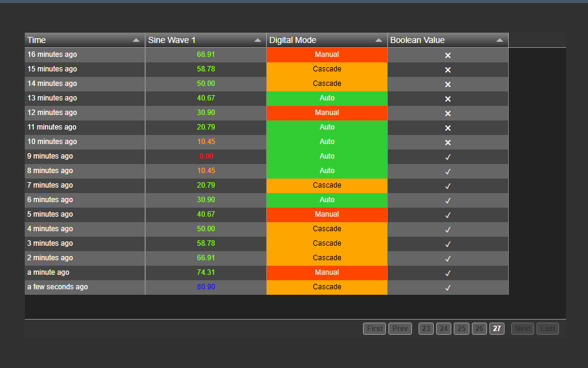Select the red Manual cell at 16 minutes ago
The image size is (588, 368).
327,54
